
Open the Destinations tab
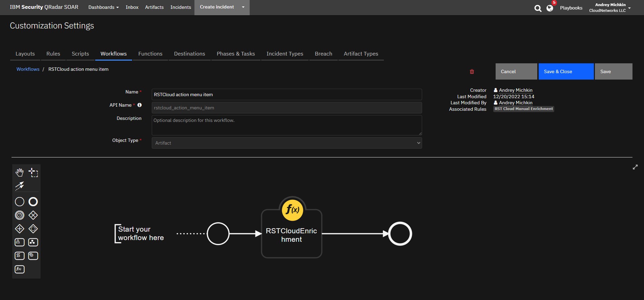click(x=190, y=54)
